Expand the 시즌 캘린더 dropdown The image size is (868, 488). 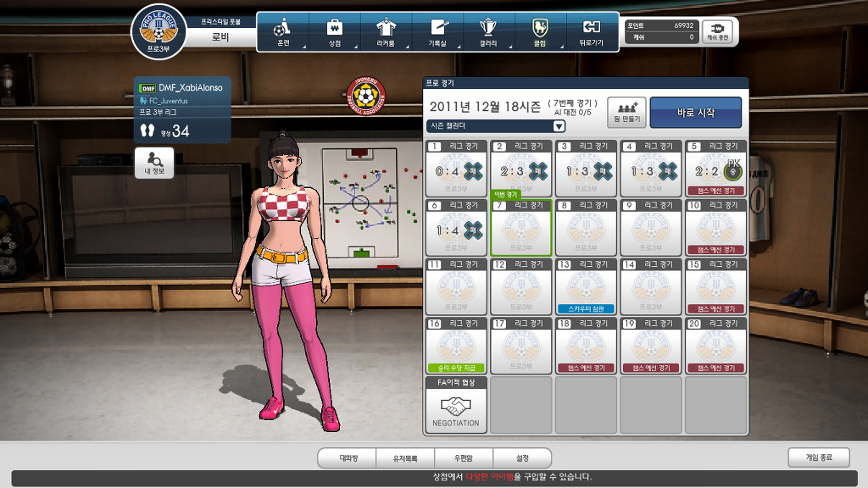pos(558,126)
